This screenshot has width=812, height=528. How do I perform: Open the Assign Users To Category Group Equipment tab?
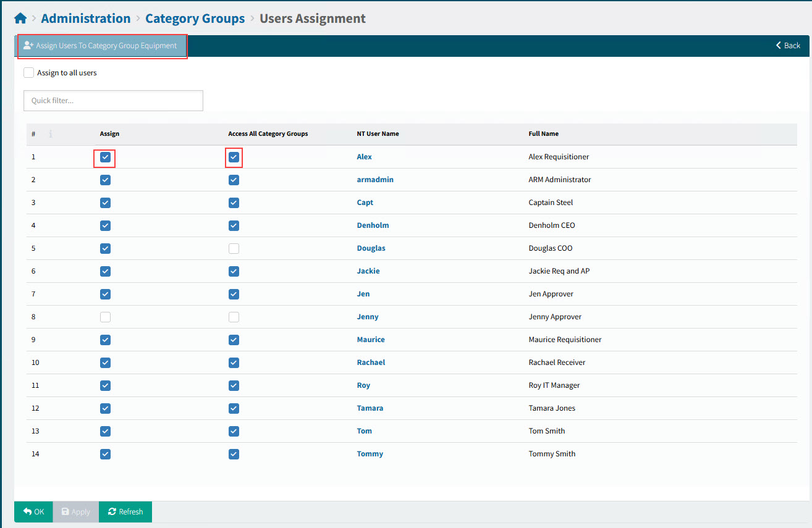click(x=101, y=46)
